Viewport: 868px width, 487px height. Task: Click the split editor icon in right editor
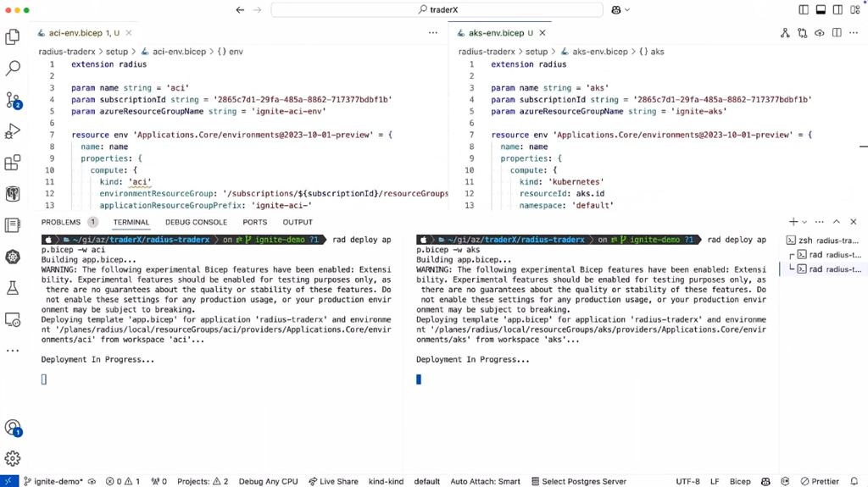pos(837,33)
